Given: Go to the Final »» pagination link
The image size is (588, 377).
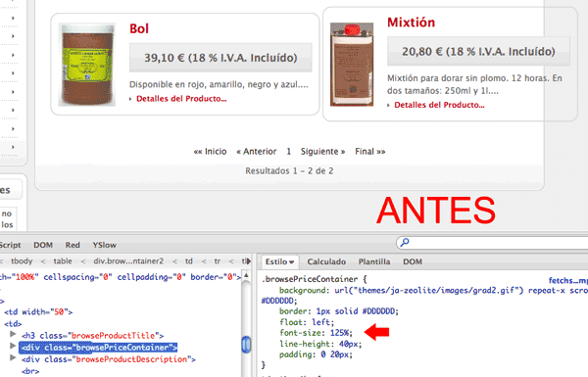Looking at the screenshot, I should (x=370, y=152).
